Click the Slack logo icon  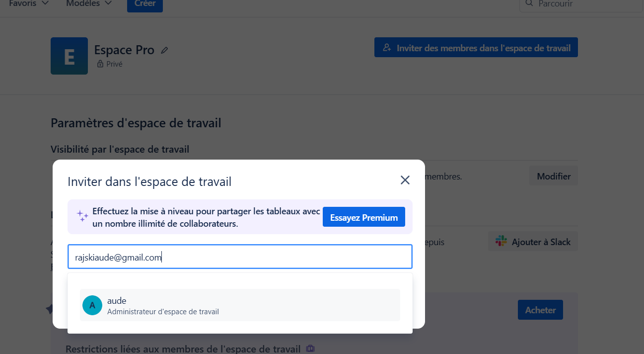click(501, 242)
